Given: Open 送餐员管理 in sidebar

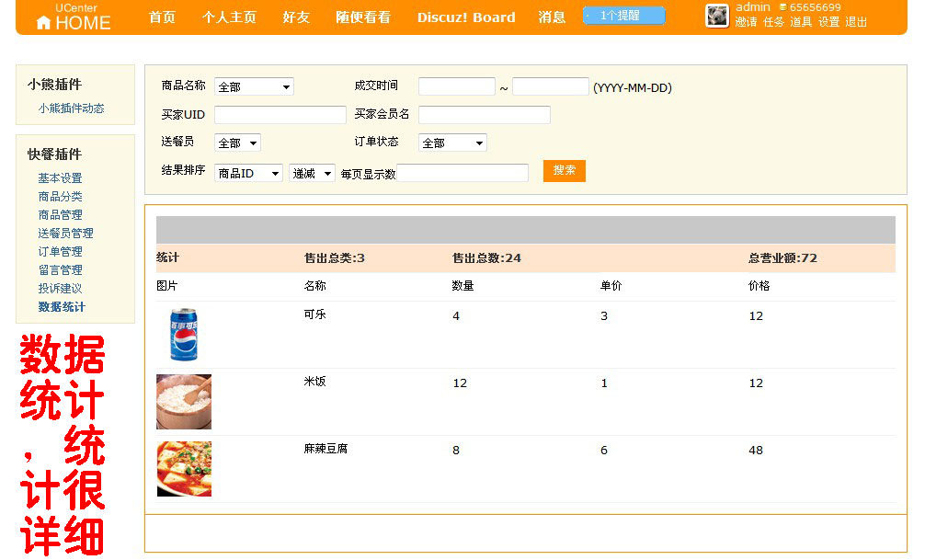Looking at the screenshot, I should pos(65,233).
